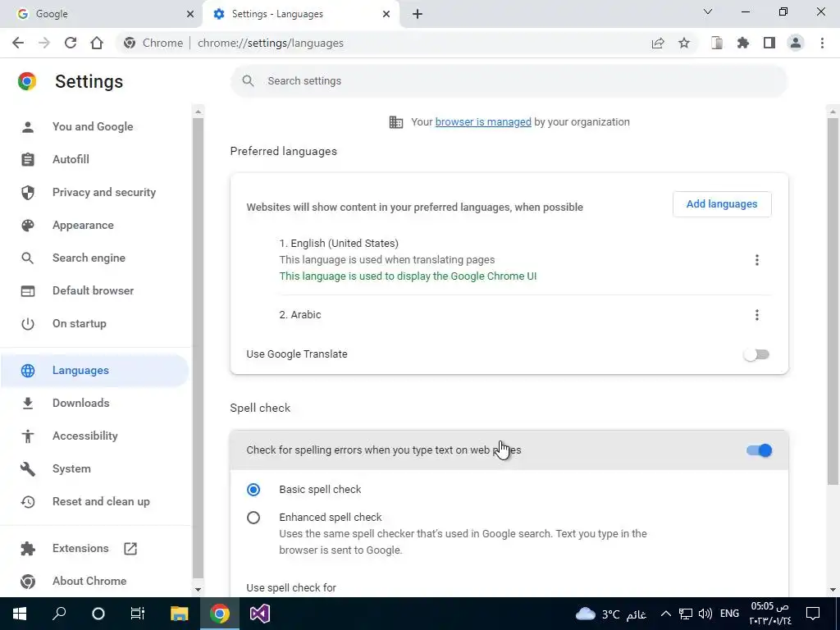Enable the Use Google Translate switch
840x630 pixels.
coord(756,354)
